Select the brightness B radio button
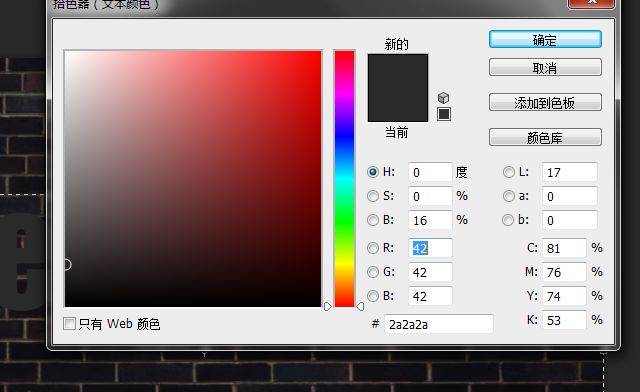 pos(373,220)
